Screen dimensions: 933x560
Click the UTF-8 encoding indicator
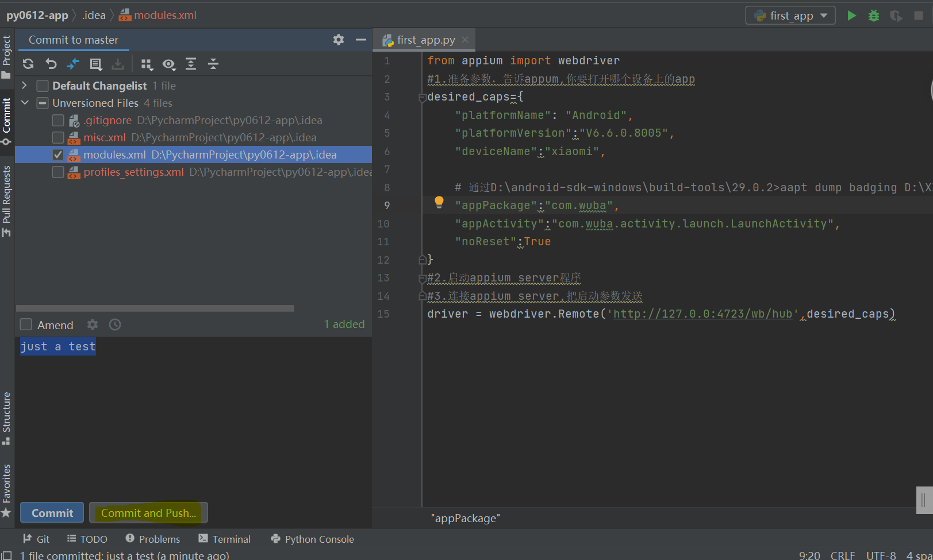point(881,555)
